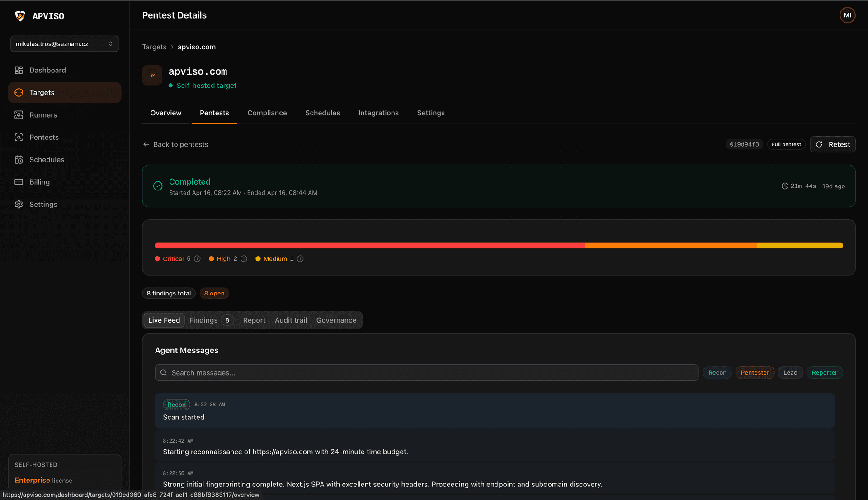Open Dashboard from the sidebar icon
Screen dimensions: 868x500
tap(19, 70)
